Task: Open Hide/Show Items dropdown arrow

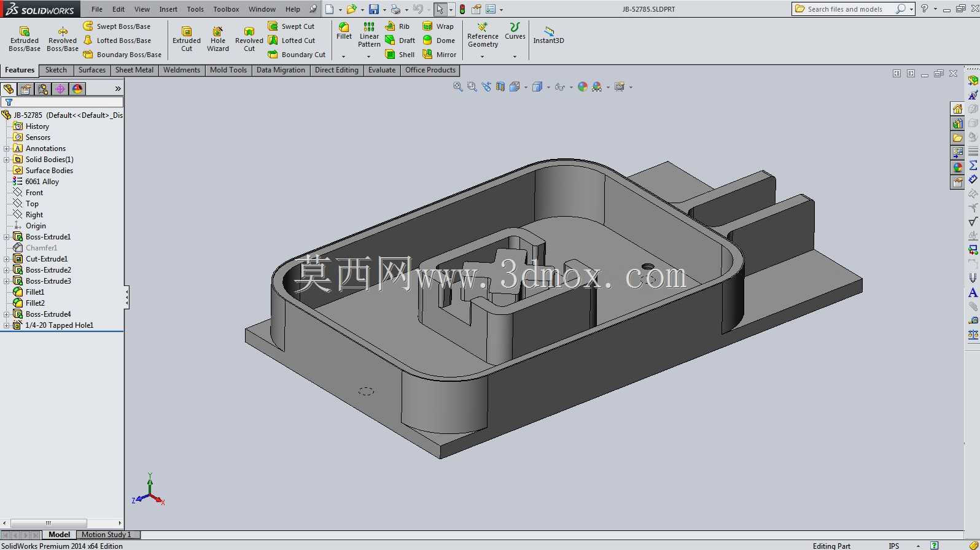Action: [x=571, y=87]
